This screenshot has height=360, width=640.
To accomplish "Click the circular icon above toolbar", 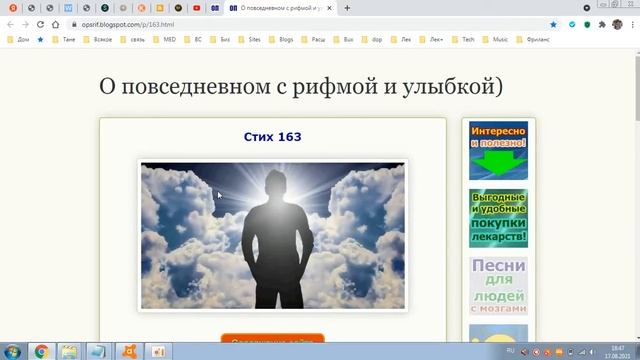I will (587, 8).
